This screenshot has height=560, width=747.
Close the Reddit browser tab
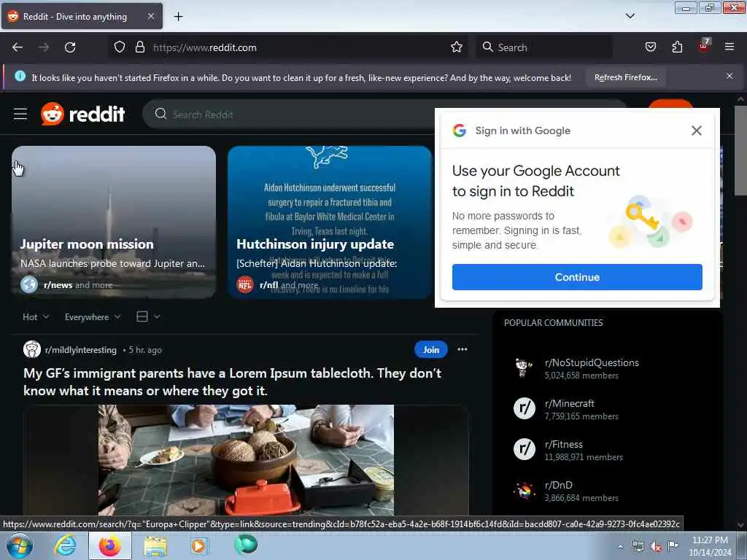click(150, 16)
